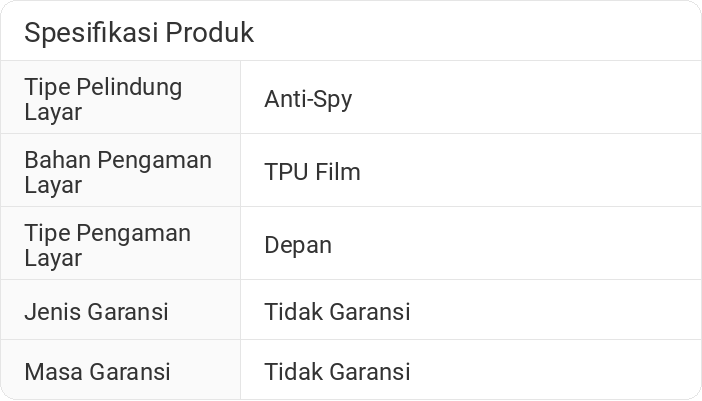Click the Anti-Spy value

308,99
